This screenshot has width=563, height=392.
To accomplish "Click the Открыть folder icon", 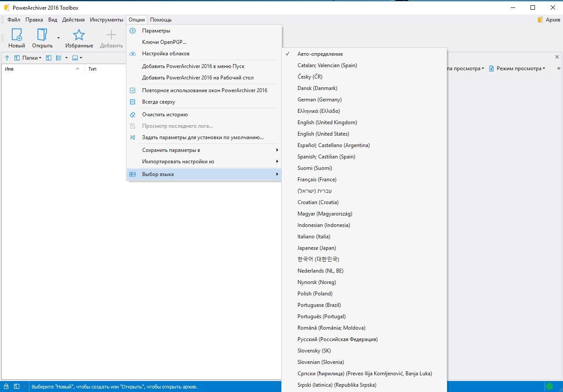I will coord(42,35).
